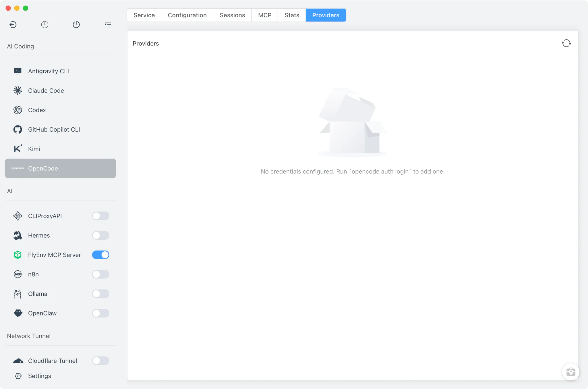The image size is (588, 389).
Task: Enable the n8n switch
Action: [x=100, y=274]
